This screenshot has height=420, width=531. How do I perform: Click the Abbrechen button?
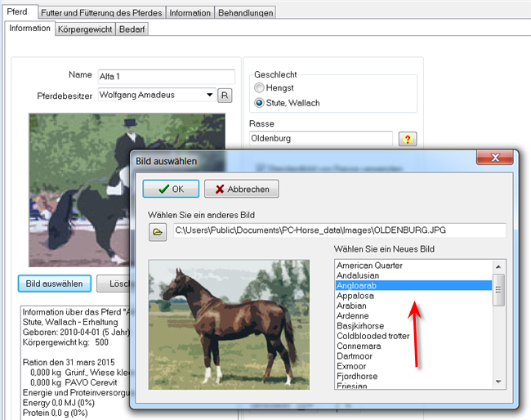click(x=242, y=189)
